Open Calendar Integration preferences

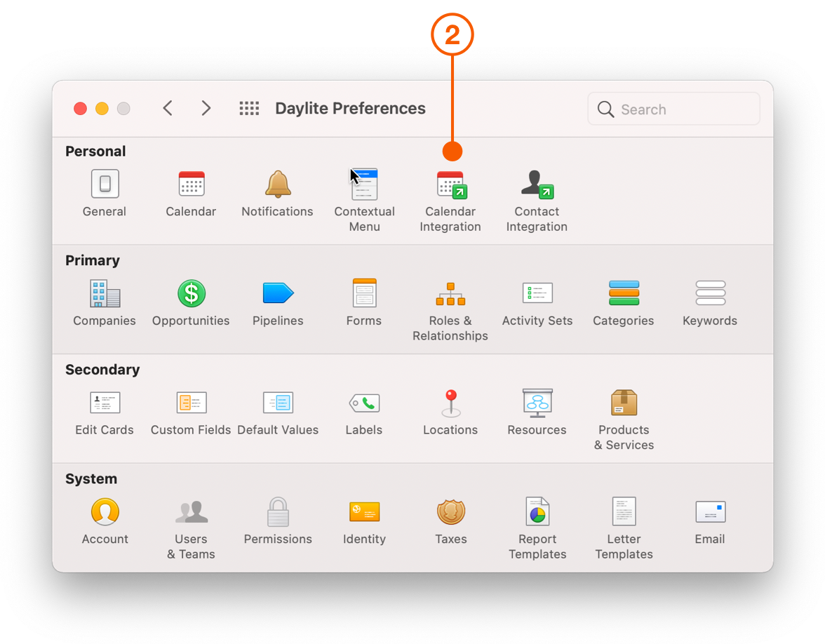tap(450, 186)
